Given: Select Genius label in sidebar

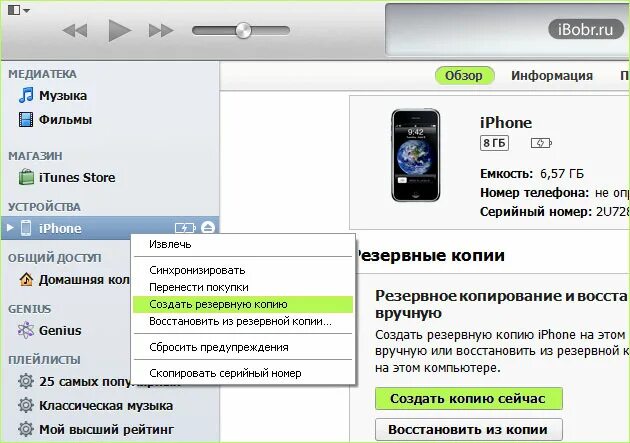Looking at the screenshot, I should tap(60, 331).
